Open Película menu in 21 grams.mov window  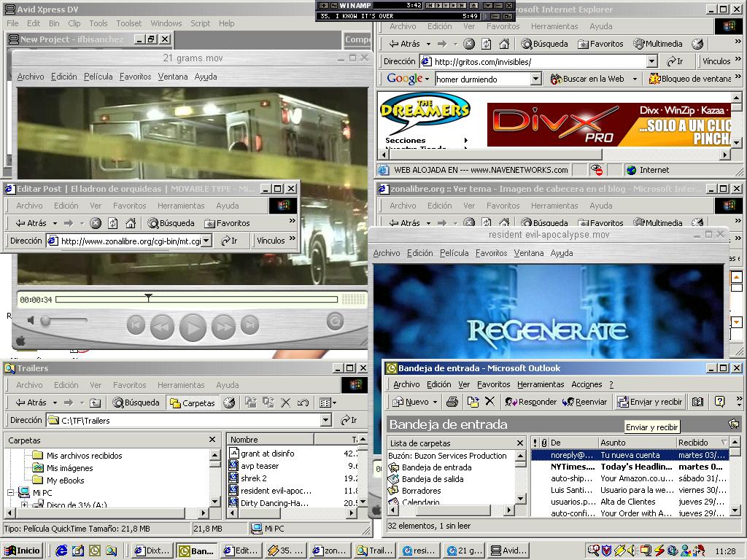[x=98, y=77]
